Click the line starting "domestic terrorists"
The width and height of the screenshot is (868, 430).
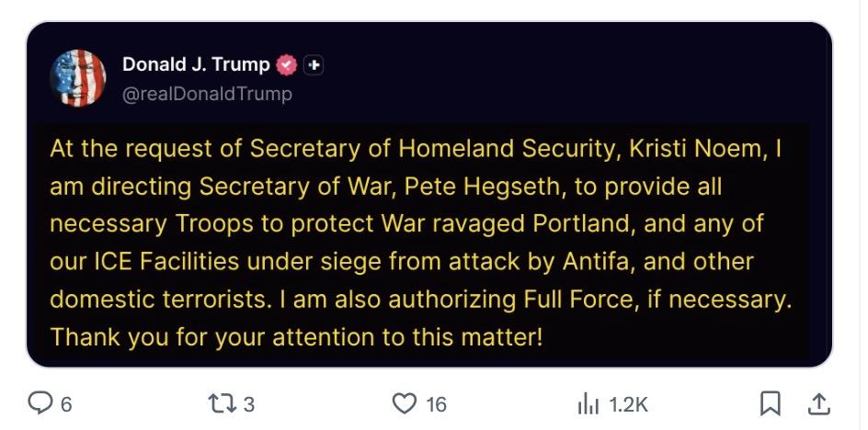[420, 300]
